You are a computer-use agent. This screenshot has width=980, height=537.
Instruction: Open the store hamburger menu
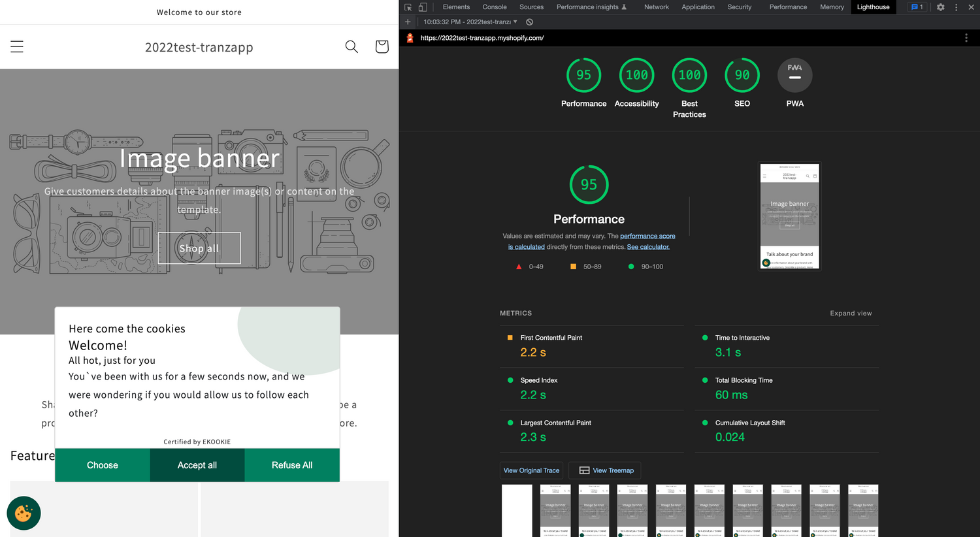pos(17,47)
